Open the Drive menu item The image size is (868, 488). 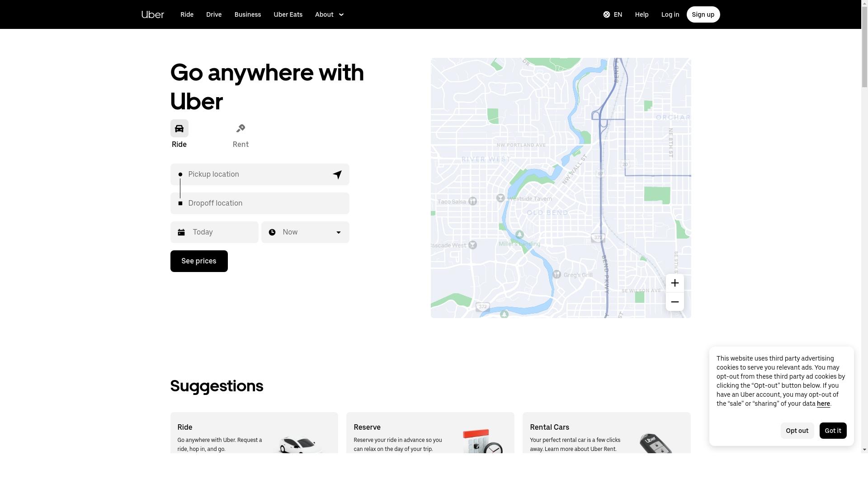(214, 14)
